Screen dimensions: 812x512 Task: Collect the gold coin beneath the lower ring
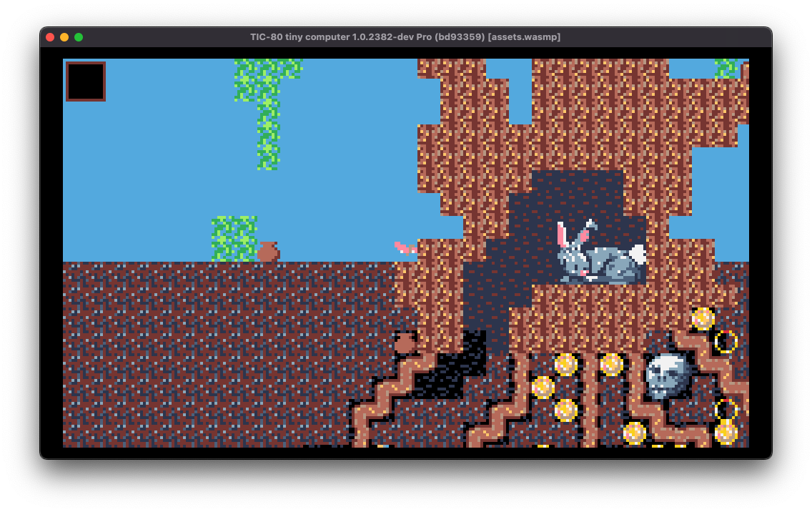726,433
